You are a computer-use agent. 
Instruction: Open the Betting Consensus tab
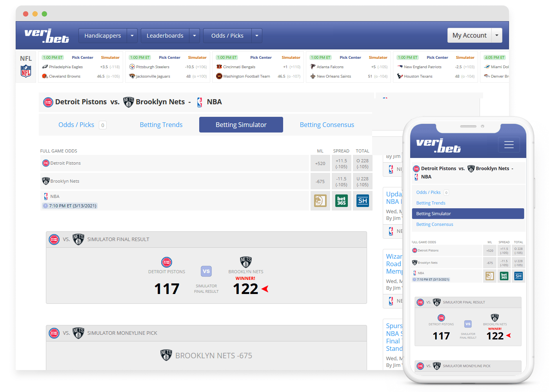(327, 125)
